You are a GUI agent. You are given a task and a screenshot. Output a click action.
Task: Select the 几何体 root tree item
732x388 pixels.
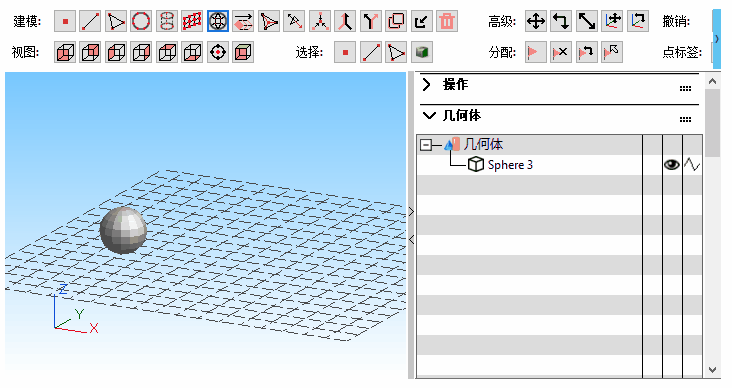[x=483, y=145]
